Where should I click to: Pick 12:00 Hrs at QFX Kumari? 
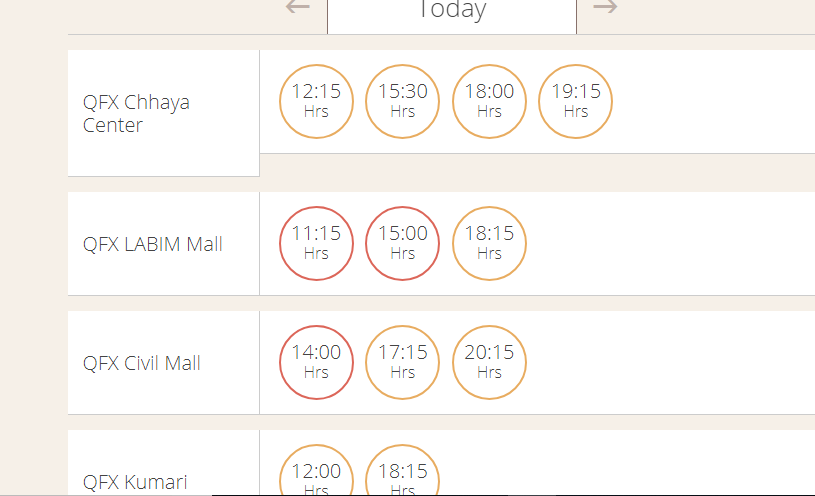(x=316, y=470)
